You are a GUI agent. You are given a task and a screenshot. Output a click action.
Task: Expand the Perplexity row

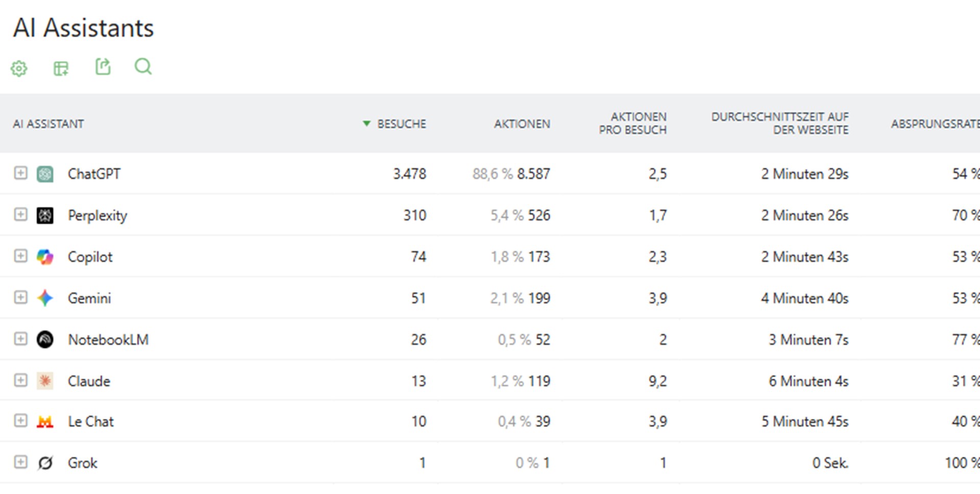tap(20, 214)
